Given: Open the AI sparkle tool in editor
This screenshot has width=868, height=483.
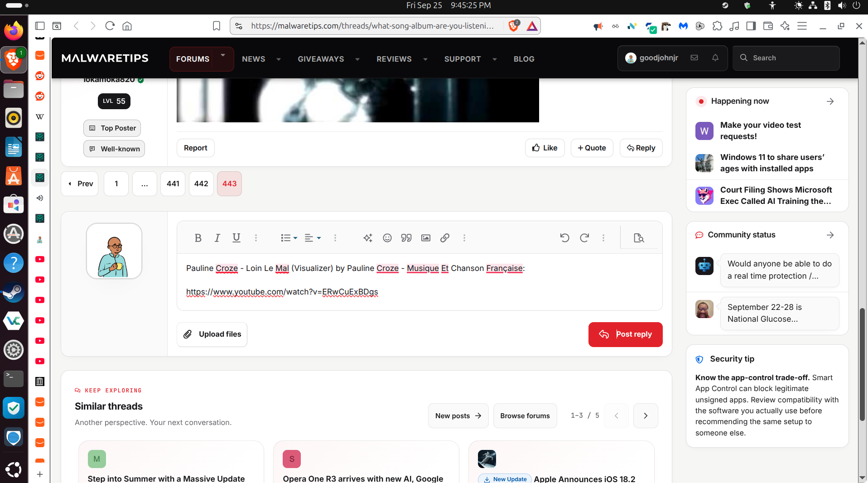Looking at the screenshot, I should (368, 238).
